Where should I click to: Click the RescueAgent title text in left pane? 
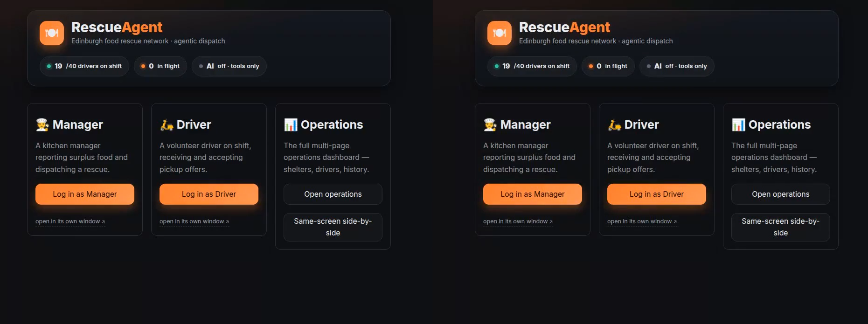(x=117, y=28)
